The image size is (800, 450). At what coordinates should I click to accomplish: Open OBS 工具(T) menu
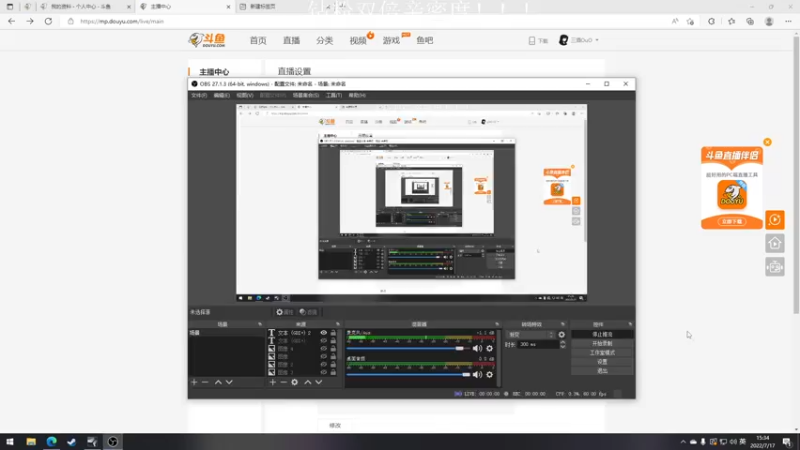tap(334, 95)
